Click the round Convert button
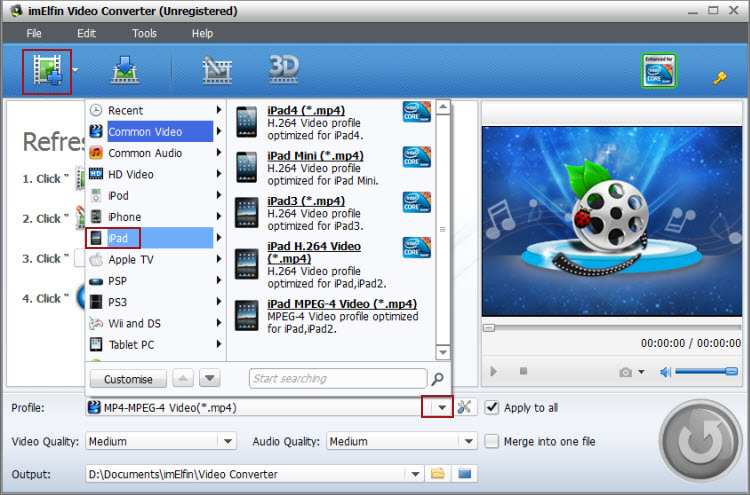 click(700, 441)
